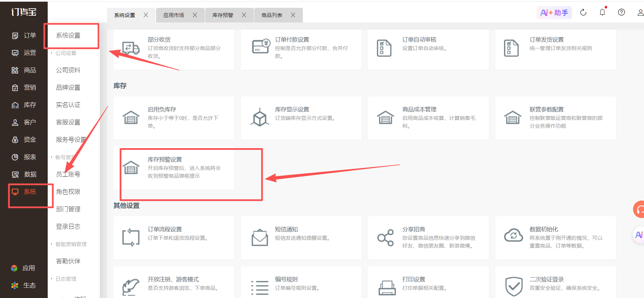Open the notification bell
The width and height of the screenshot is (644, 298).
click(x=602, y=13)
